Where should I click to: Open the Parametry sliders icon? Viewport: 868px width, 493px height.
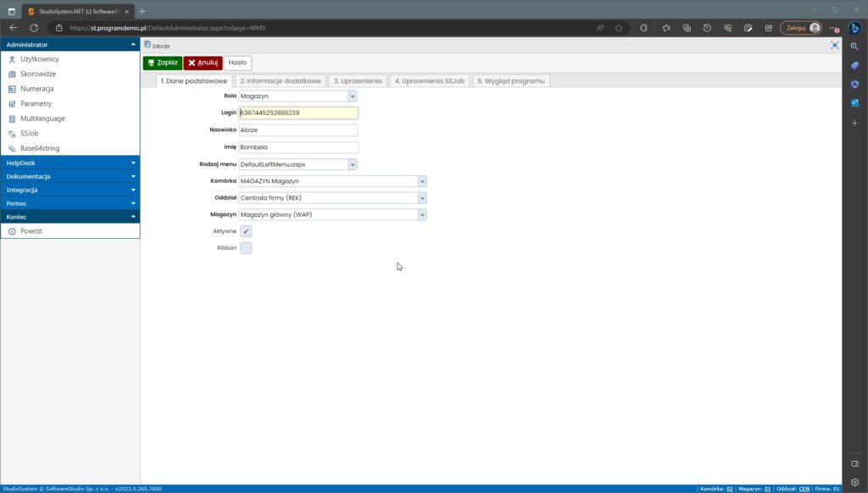tap(12, 103)
